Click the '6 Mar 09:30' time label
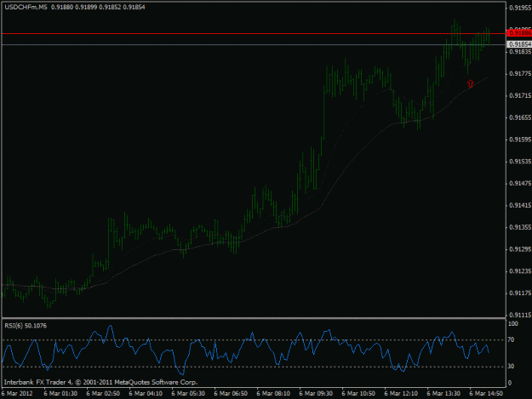This screenshot has width=532, height=399. point(316,394)
